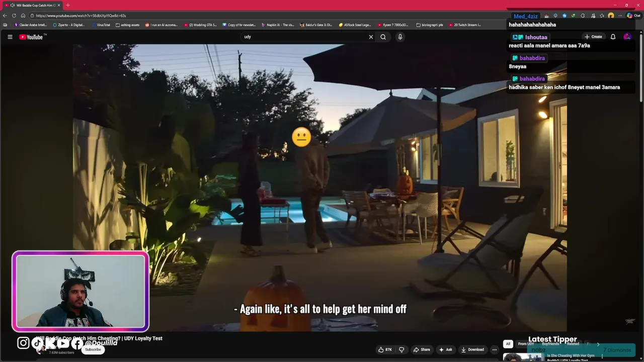The image size is (644, 362).
Task: Open the 'Baldur's Gate 3: Di...' bookmark
Action: click(x=316, y=25)
